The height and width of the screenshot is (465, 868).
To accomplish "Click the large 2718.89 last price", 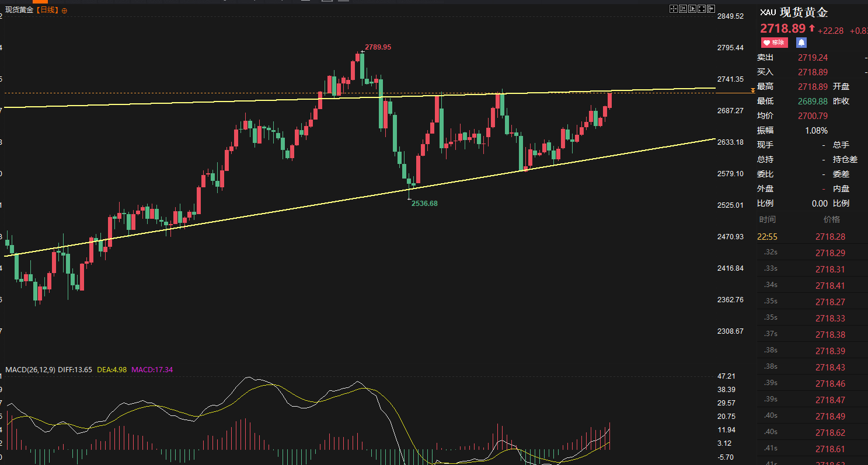I will [x=783, y=29].
